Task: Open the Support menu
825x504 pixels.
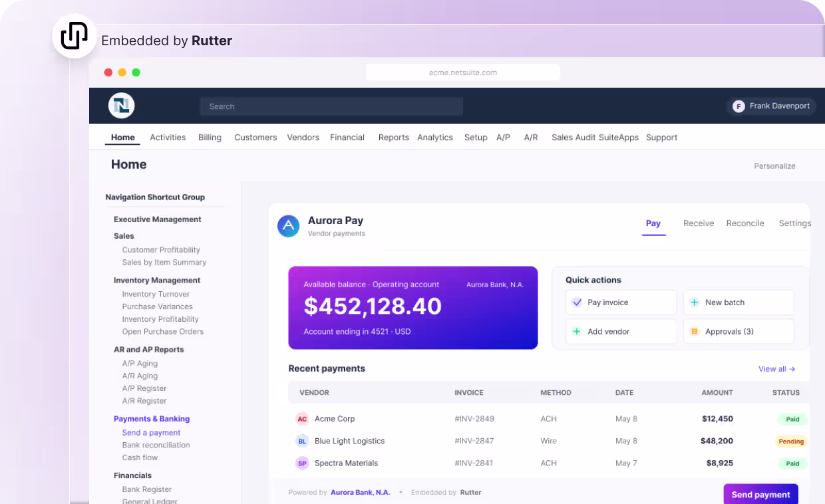Action: (662, 138)
